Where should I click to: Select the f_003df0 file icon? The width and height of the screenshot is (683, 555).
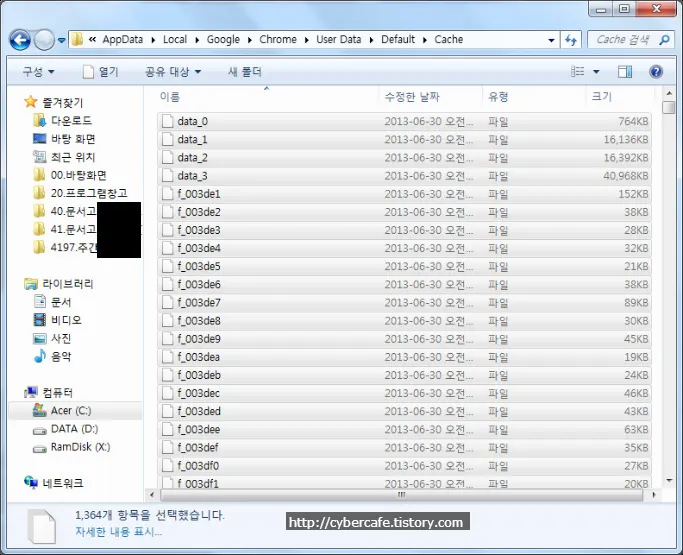click(x=167, y=466)
